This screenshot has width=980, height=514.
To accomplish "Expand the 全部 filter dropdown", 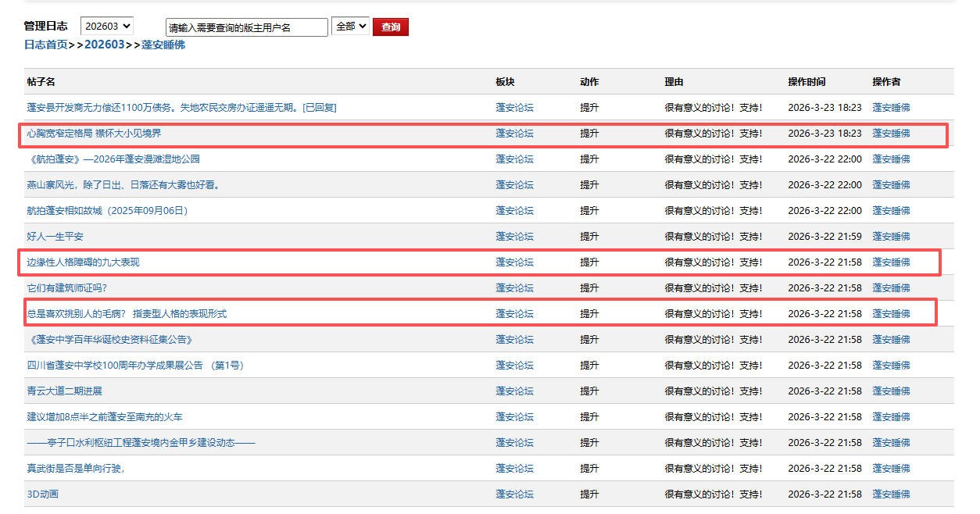I will click(x=350, y=27).
